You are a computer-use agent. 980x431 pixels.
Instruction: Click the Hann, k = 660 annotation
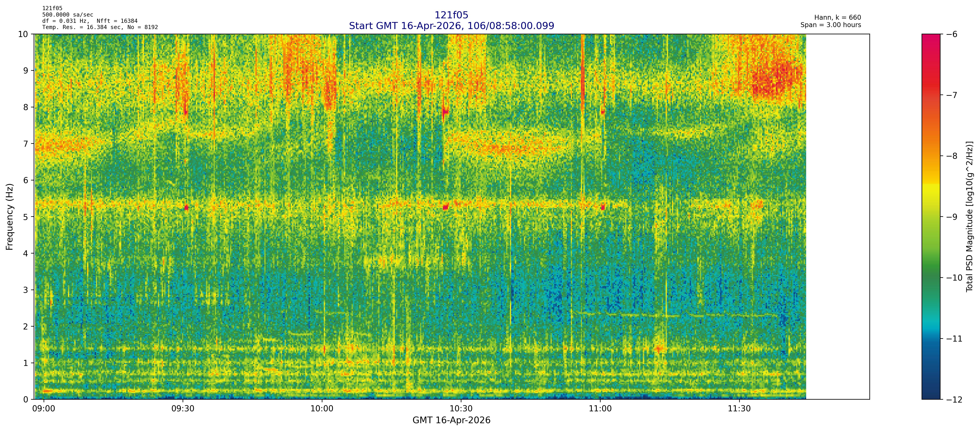tap(837, 18)
